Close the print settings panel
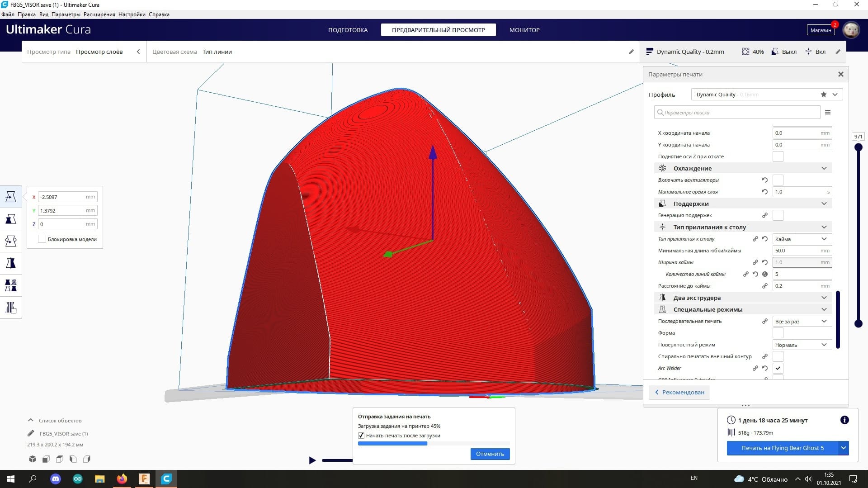The height and width of the screenshot is (488, 868). coord(841,74)
